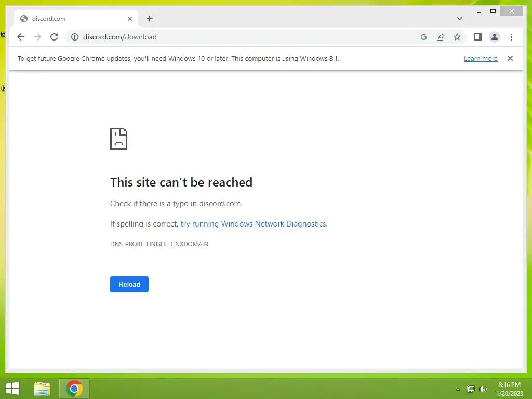The image size is (532, 399).
Task: Open the volume tray icon
Action: [483, 389]
